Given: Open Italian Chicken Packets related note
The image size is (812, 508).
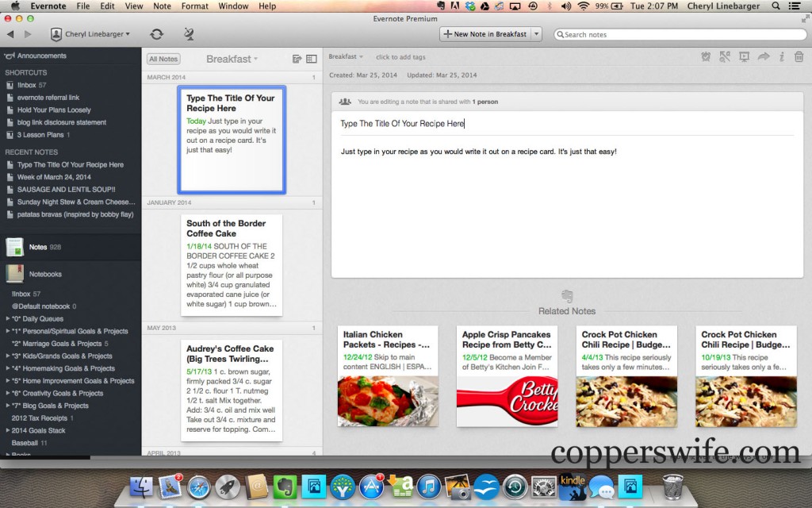Looking at the screenshot, I should point(388,375).
